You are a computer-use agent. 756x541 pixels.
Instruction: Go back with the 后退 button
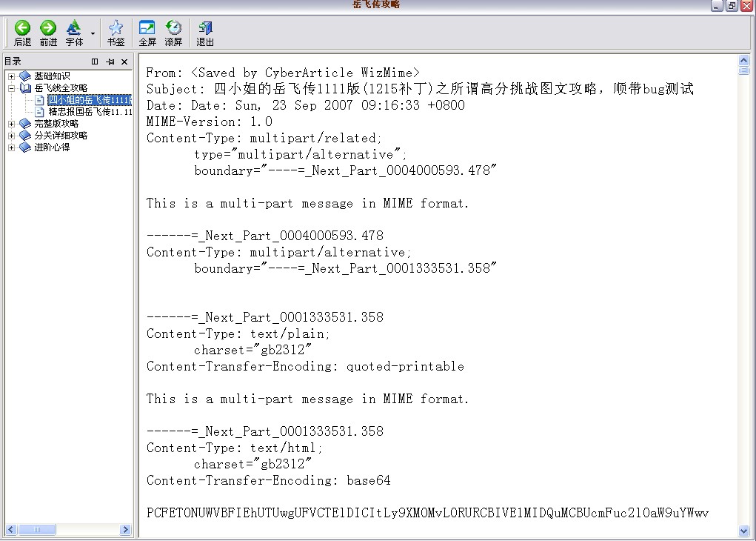coord(22,33)
